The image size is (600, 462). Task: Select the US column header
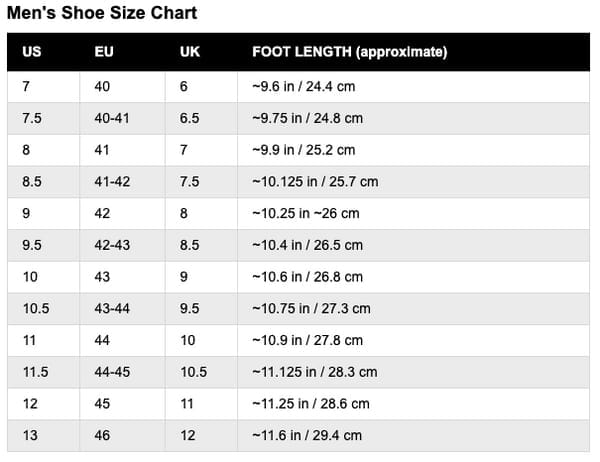point(31,51)
